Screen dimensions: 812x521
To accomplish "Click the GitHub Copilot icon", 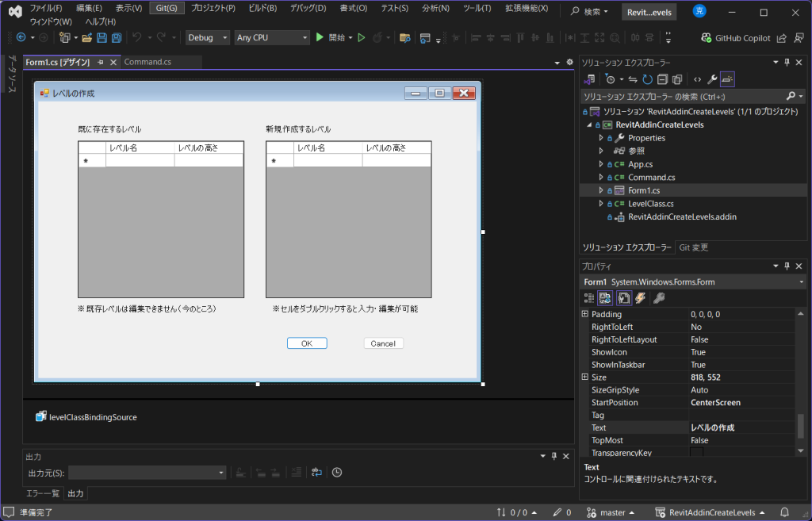I will (707, 37).
